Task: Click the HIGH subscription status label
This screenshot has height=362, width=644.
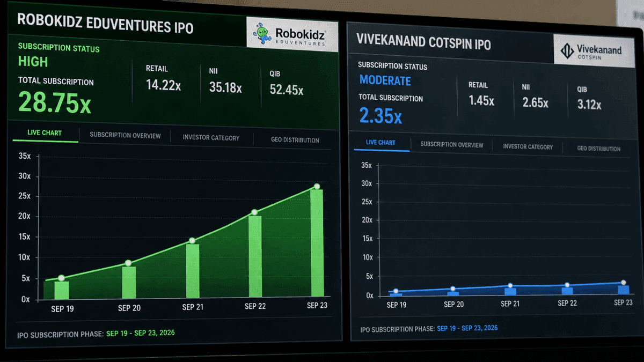Action: 33,62
